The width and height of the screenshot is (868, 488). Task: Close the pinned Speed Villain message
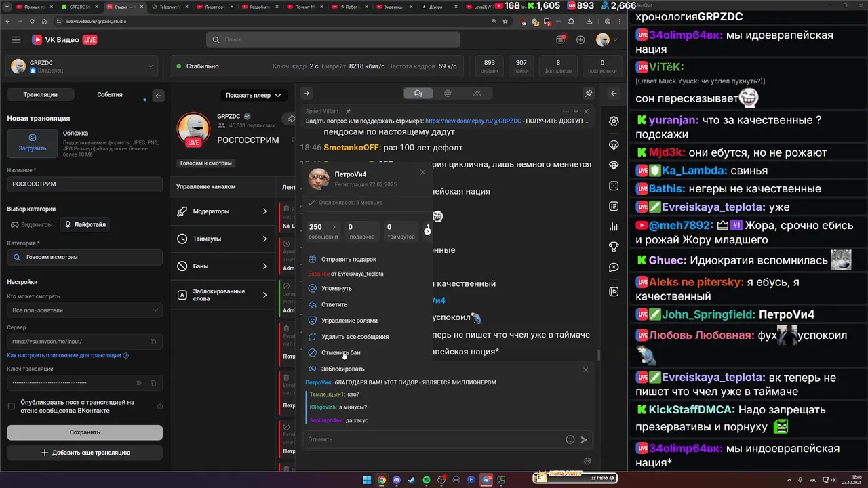[x=587, y=111]
